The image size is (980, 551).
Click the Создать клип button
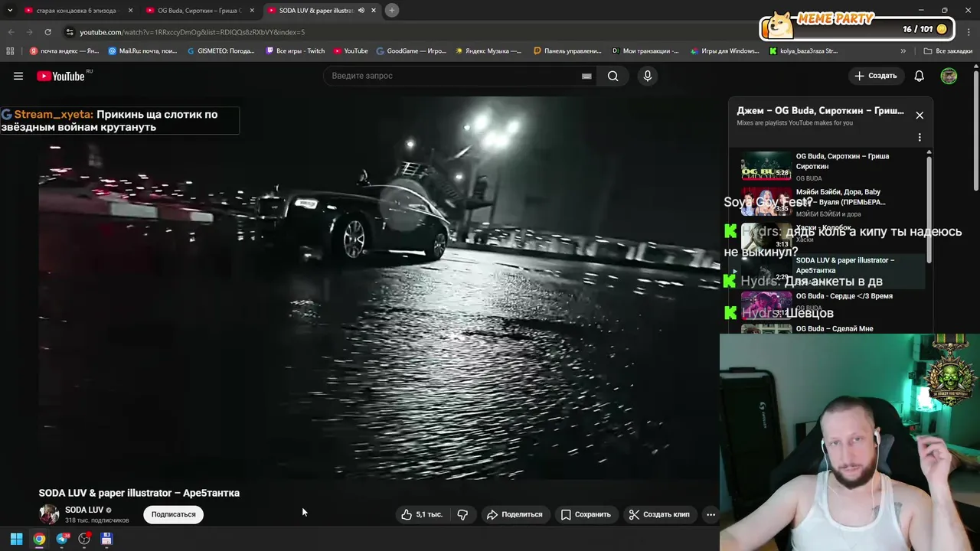coord(659,514)
